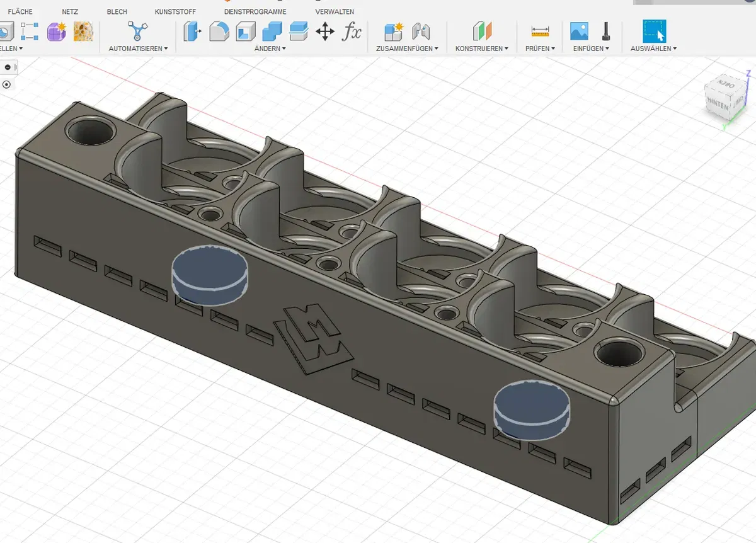Switch to the BLECH tab

(117, 12)
